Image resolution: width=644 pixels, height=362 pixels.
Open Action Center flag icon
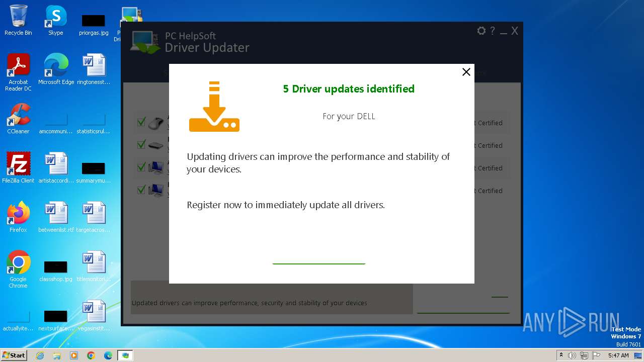click(x=595, y=355)
